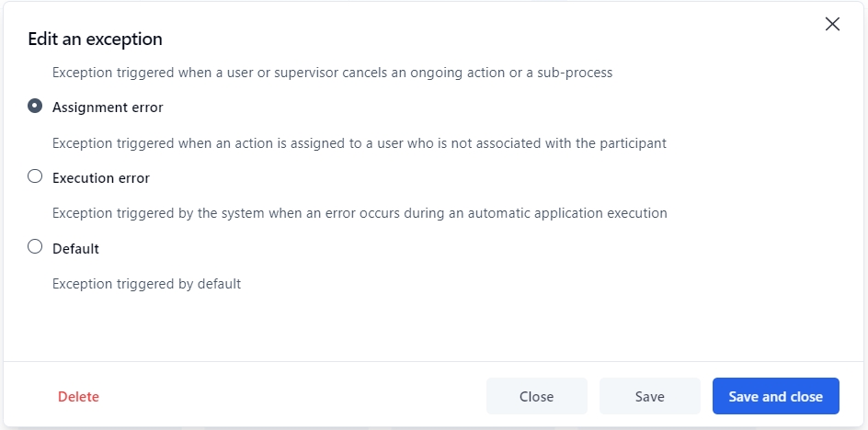Click the "Default" option label text
This screenshot has height=430, width=868.
coord(75,248)
